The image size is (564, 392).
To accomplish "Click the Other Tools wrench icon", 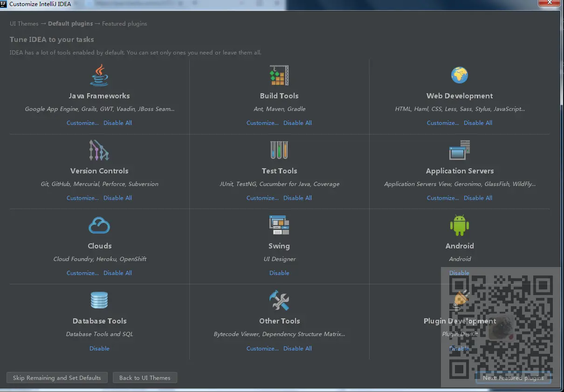I will (279, 300).
